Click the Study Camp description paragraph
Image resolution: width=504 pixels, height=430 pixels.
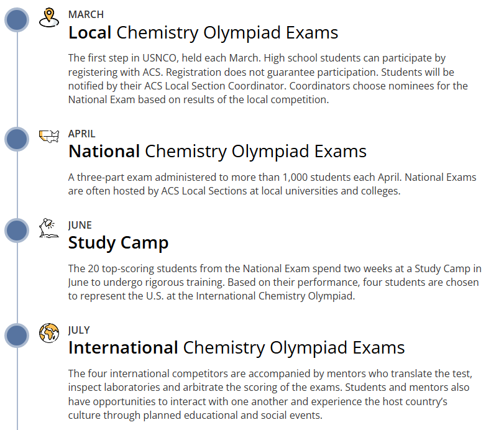274,282
